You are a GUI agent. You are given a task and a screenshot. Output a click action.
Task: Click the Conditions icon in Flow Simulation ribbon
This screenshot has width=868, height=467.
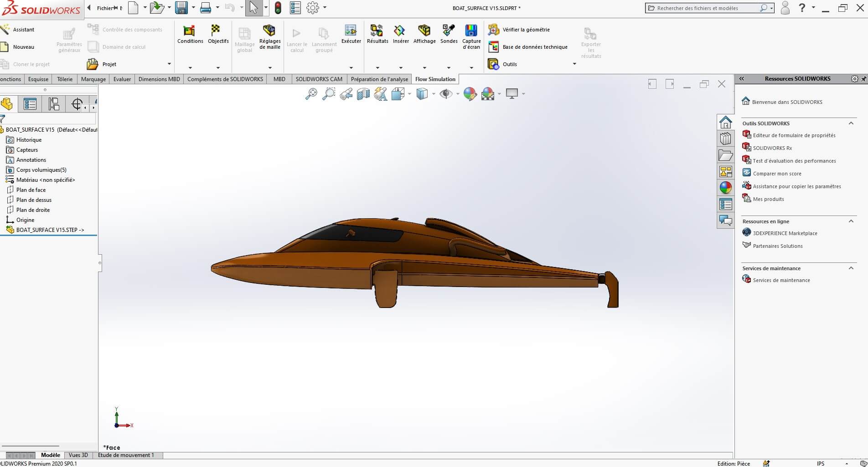[x=190, y=31]
